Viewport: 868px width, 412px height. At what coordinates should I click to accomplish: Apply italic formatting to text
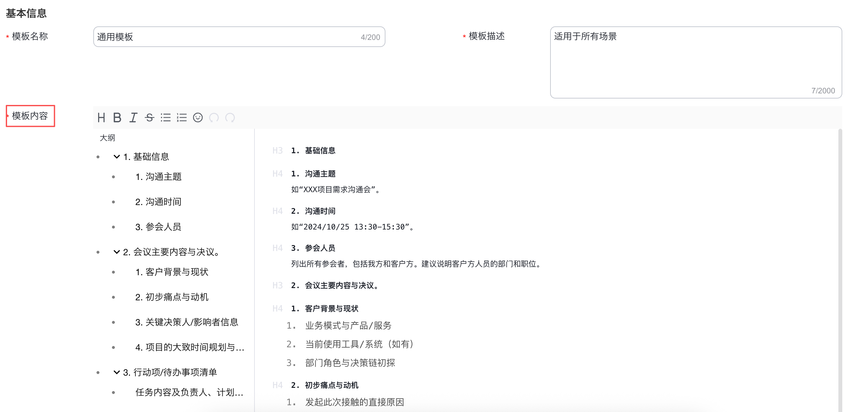pos(134,118)
